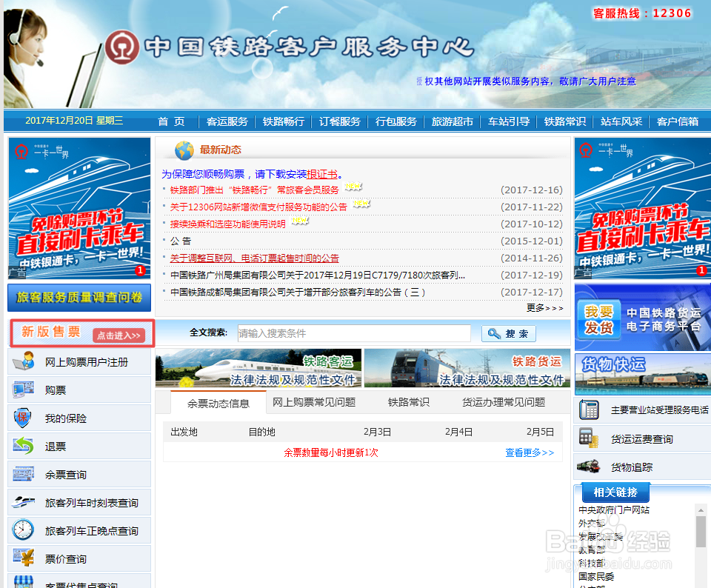Viewport: 711px width, 588px height.
Task: Click the 更多>>> link under news
Action: pos(544,308)
